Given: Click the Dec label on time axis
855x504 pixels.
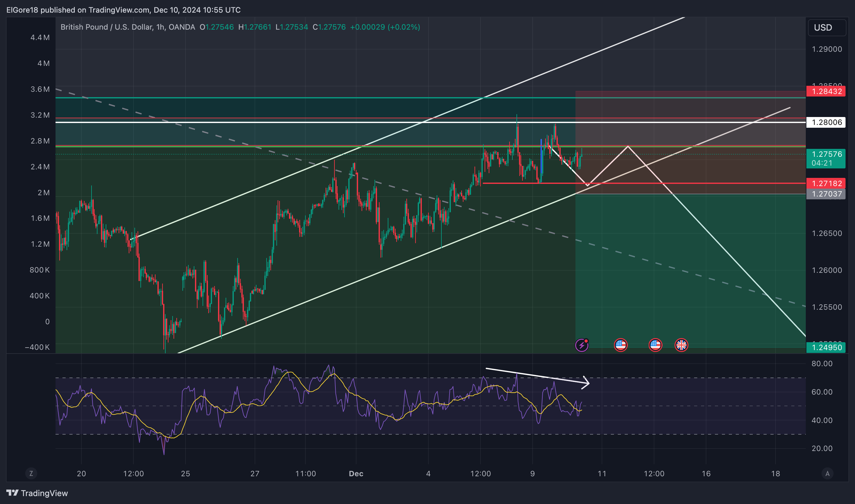Looking at the screenshot, I should 356,473.
